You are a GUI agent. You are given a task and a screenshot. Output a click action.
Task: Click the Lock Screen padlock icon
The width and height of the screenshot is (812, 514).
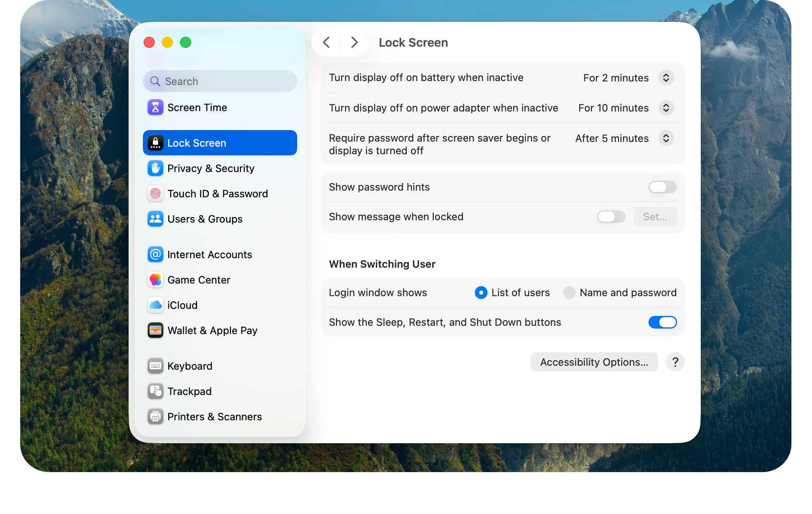(x=155, y=143)
